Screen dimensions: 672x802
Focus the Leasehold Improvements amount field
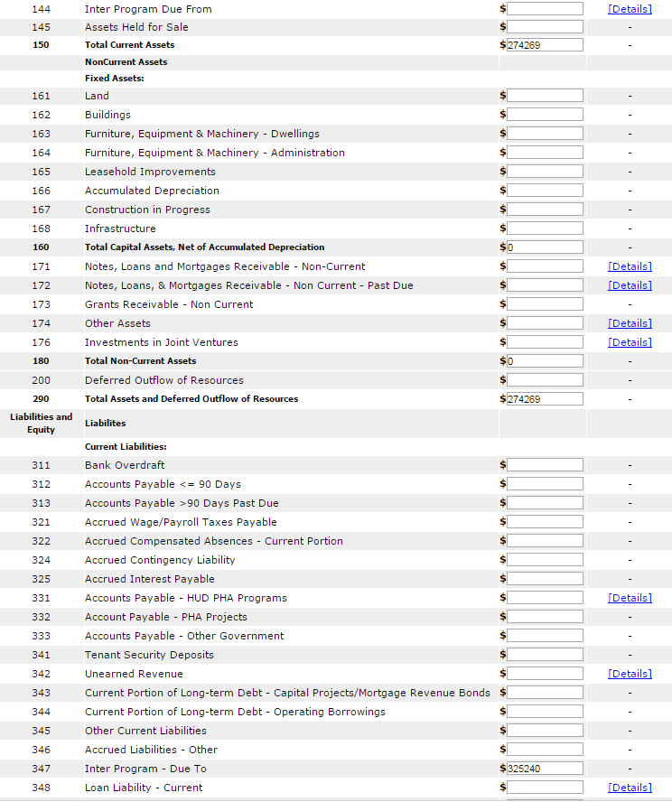click(x=545, y=172)
